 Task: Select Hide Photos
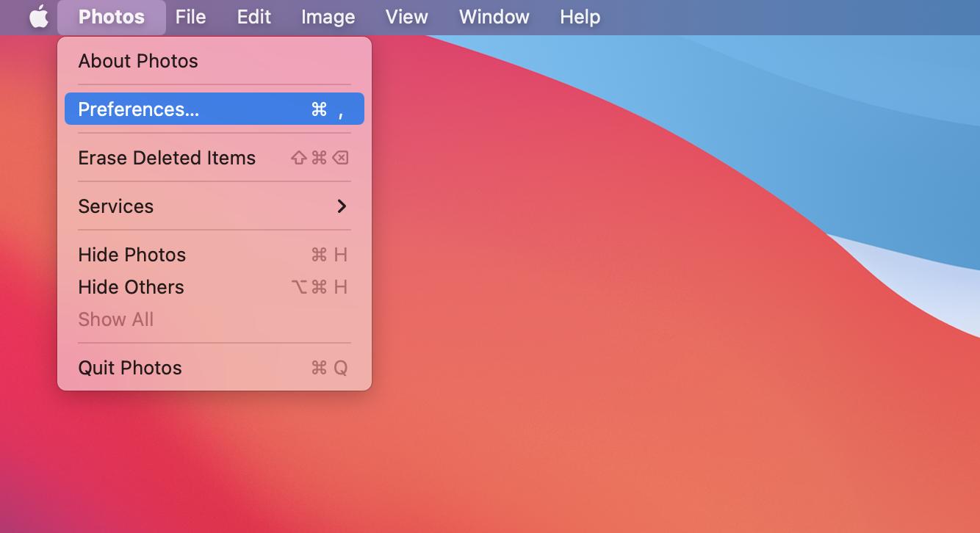(x=132, y=255)
